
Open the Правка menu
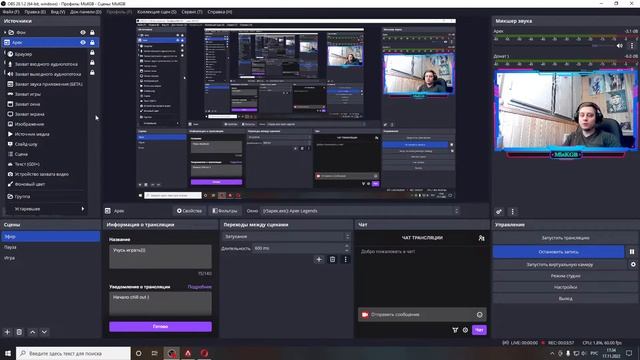[x=35, y=12]
